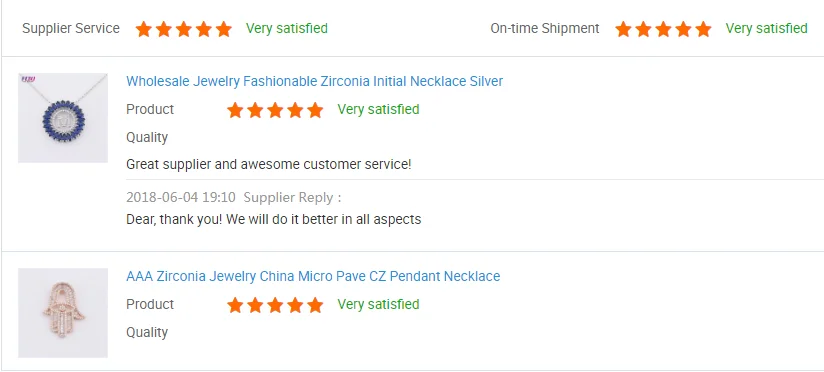Click the blue circular necklace thumbnail
Image resolution: width=824 pixels, height=372 pixels.
(x=63, y=118)
